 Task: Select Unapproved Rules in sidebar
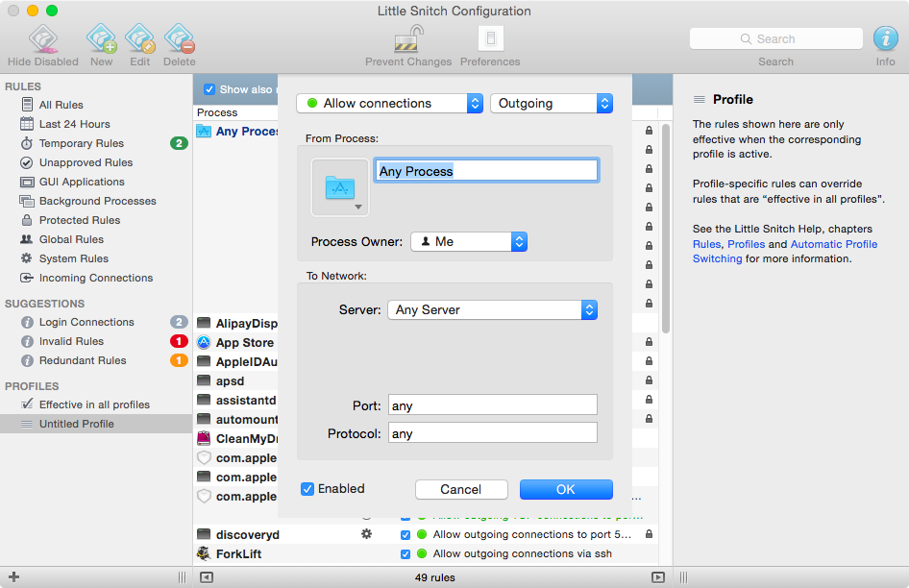pos(86,162)
